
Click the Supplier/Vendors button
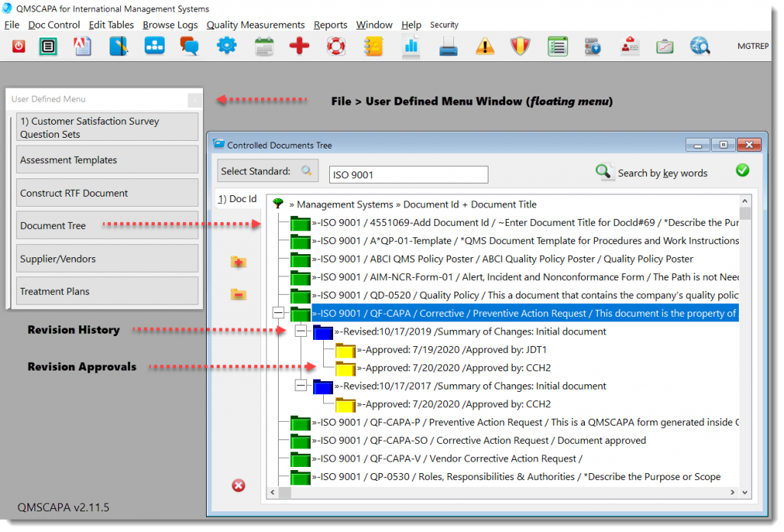tap(107, 259)
